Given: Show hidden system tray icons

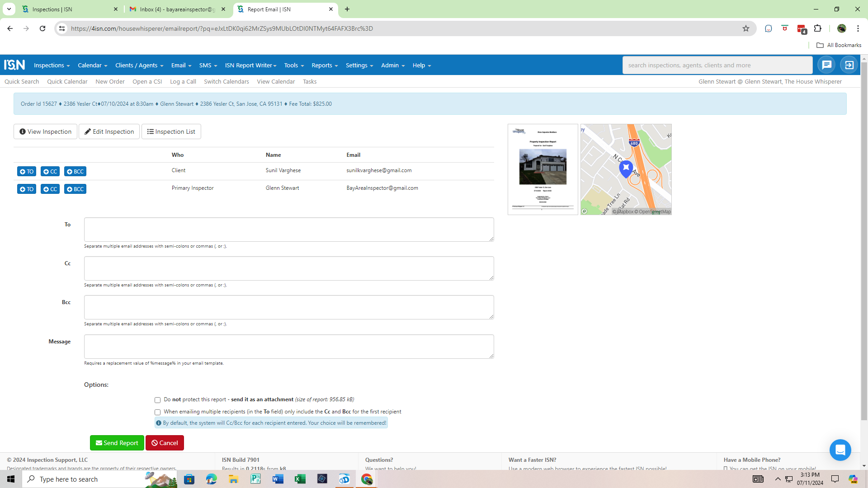Looking at the screenshot, I should [778, 479].
